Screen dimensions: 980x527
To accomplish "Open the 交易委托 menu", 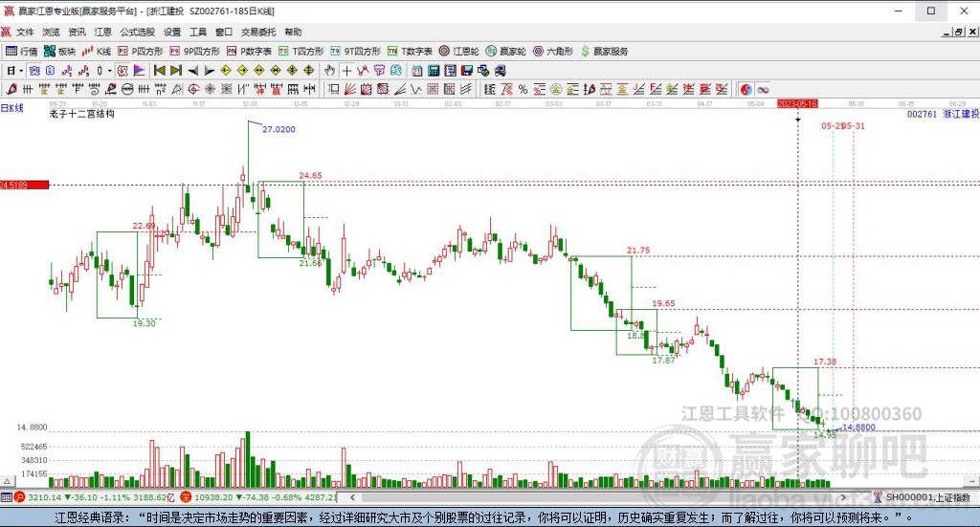I will click(x=256, y=32).
